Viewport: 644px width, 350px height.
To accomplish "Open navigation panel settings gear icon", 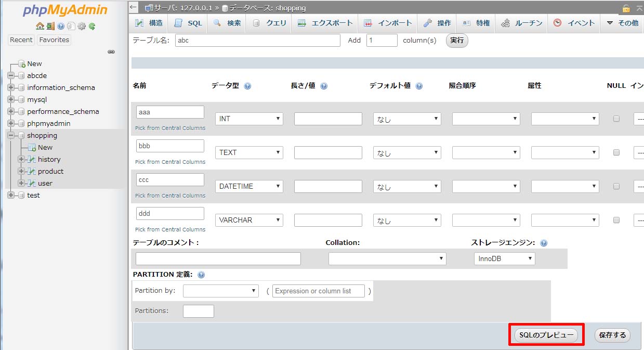I will 82,26.
